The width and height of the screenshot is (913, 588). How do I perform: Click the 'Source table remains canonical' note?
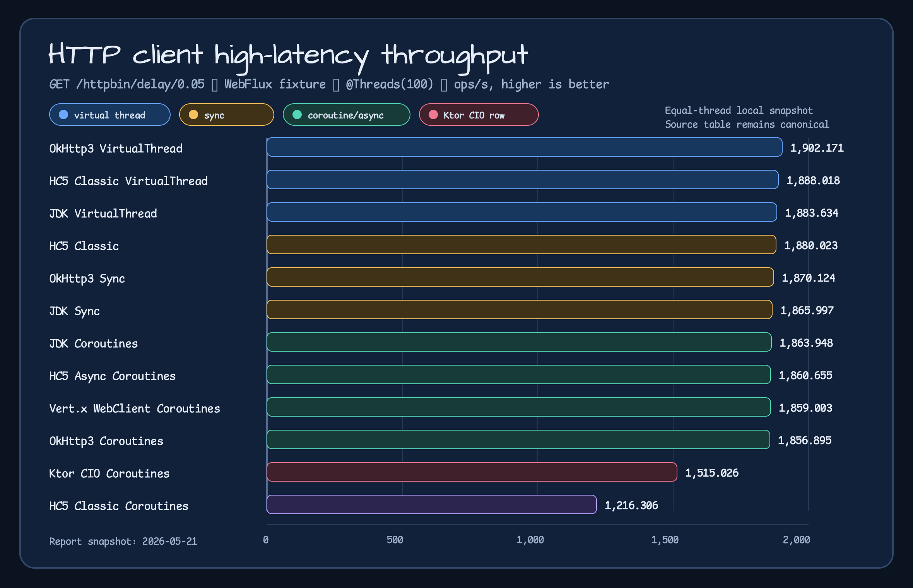pos(747,125)
